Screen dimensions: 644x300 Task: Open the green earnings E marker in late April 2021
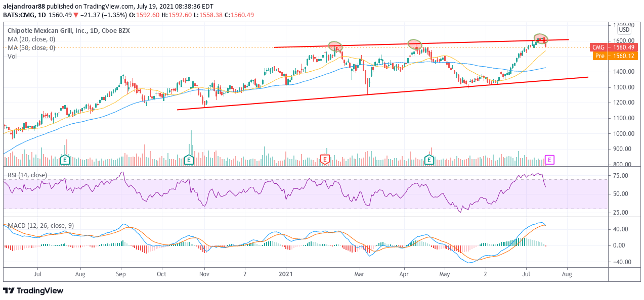tap(429, 160)
